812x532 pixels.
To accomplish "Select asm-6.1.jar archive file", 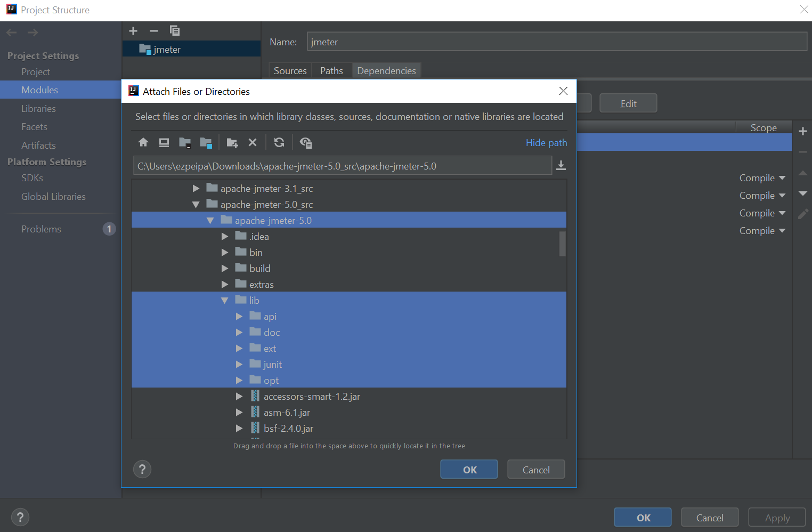I will [286, 413].
